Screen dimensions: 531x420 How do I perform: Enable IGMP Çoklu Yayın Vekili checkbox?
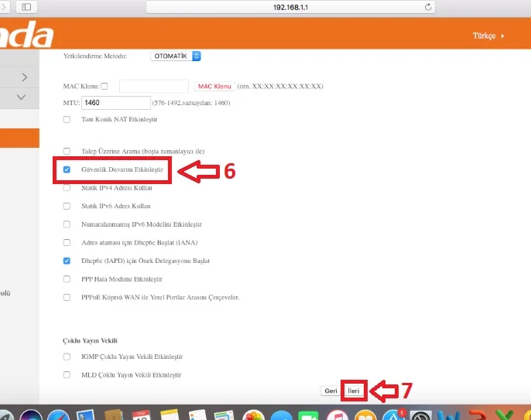click(x=67, y=357)
